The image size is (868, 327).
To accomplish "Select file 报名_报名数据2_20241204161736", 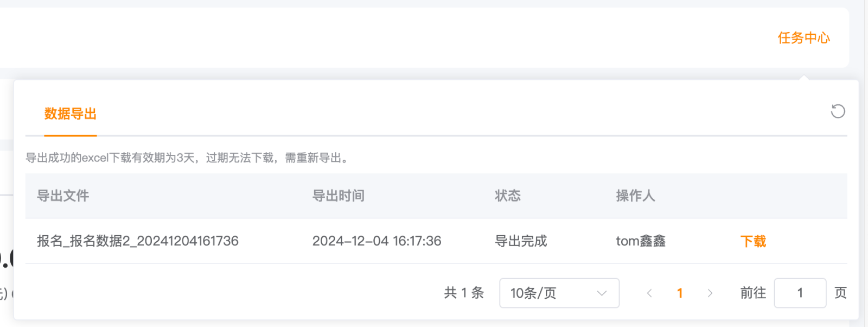I will click(138, 241).
